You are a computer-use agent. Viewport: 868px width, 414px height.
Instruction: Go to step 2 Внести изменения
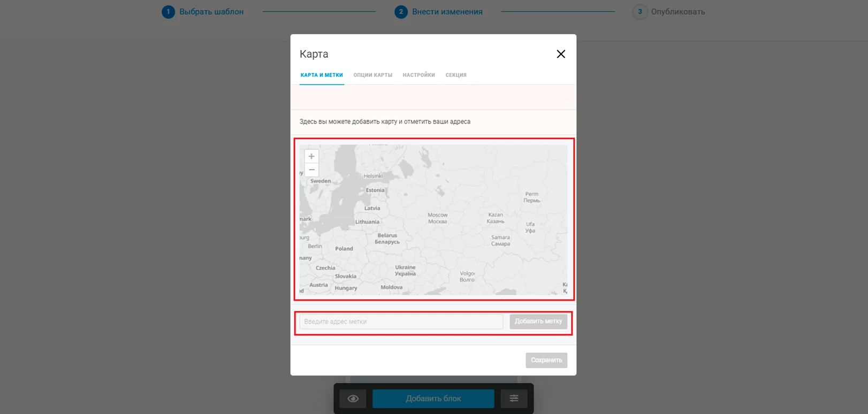439,12
